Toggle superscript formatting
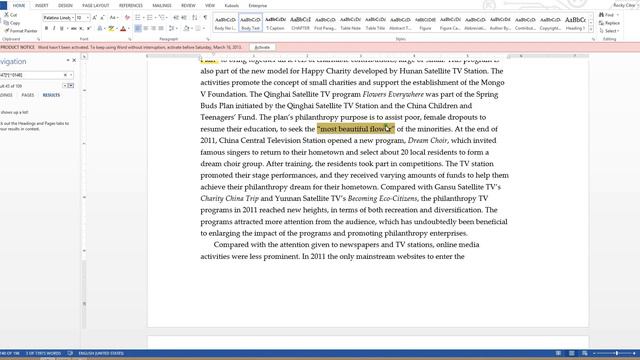 click(x=89, y=29)
